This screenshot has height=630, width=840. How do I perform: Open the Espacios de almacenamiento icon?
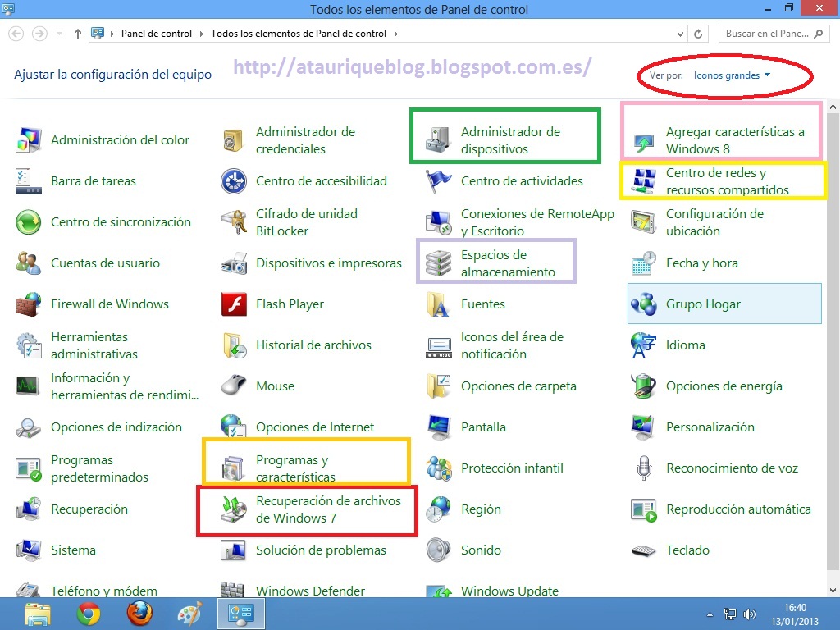pyautogui.click(x=439, y=263)
